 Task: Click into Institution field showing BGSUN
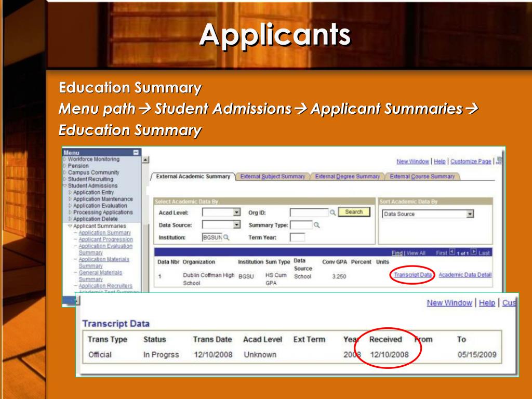point(212,237)
